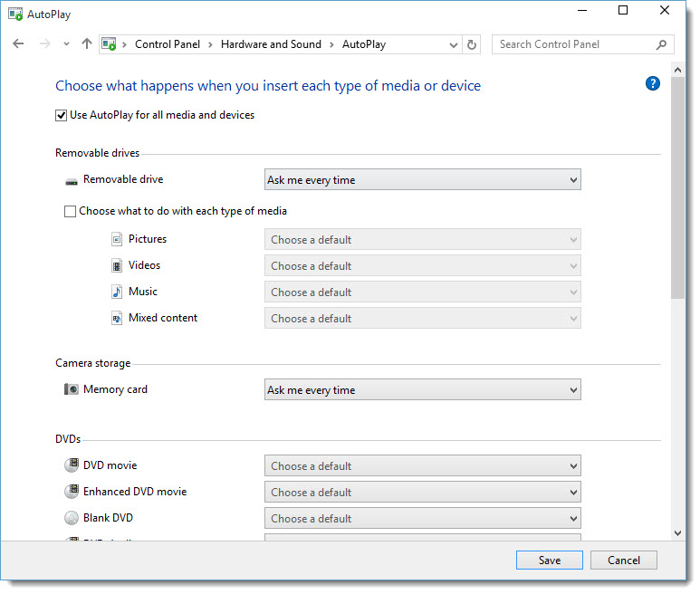Click the Videos file icon
The image size is (700, 594).
tap(117, 266)
